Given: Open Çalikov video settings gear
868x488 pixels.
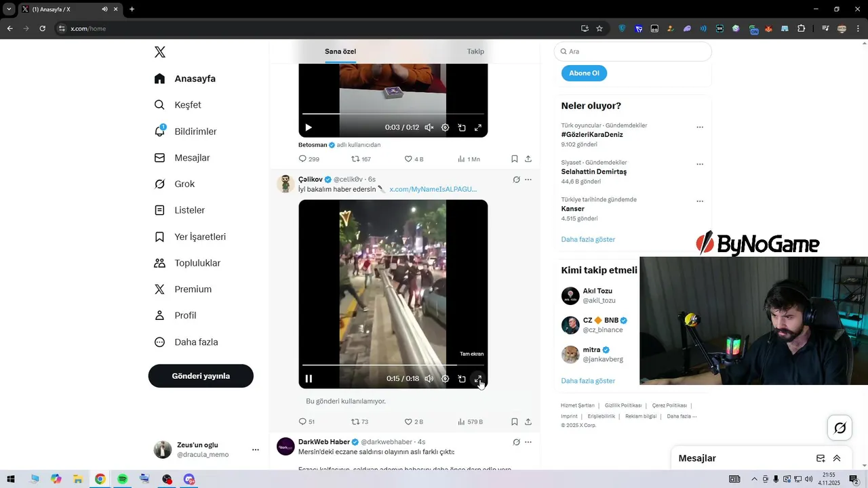Looking at the screenshot, I should (446, 379).
